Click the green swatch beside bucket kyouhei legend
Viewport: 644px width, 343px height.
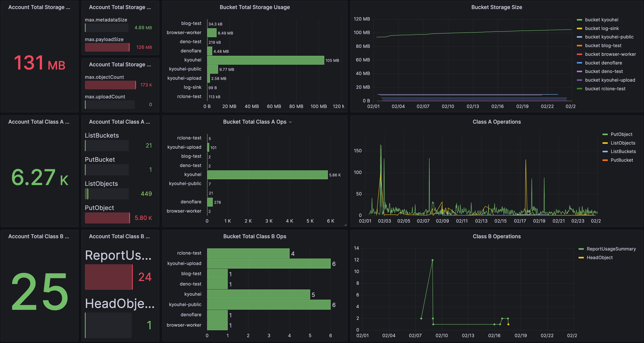click(579, 20)
